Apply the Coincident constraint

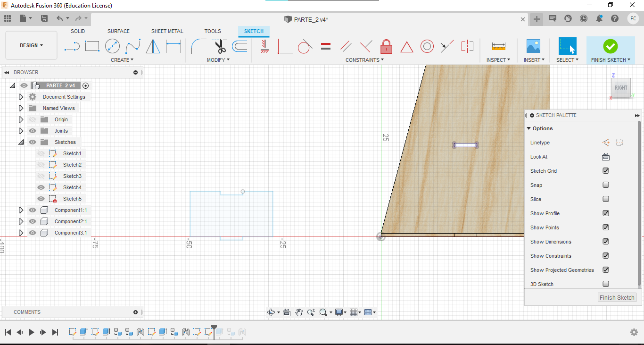285,46
